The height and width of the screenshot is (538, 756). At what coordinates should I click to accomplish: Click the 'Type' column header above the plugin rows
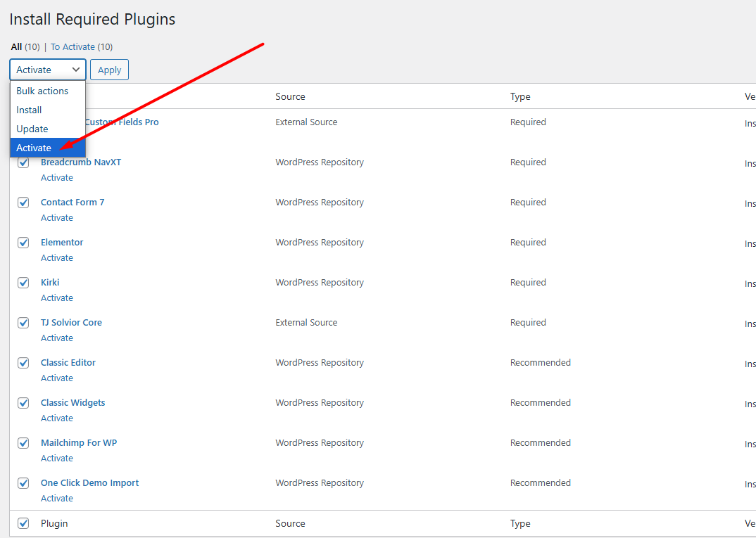(x=520, y=96)
